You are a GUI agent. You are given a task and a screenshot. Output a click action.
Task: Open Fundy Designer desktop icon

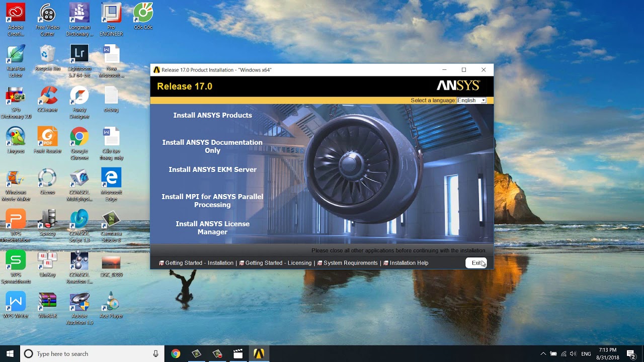(79, 102)
